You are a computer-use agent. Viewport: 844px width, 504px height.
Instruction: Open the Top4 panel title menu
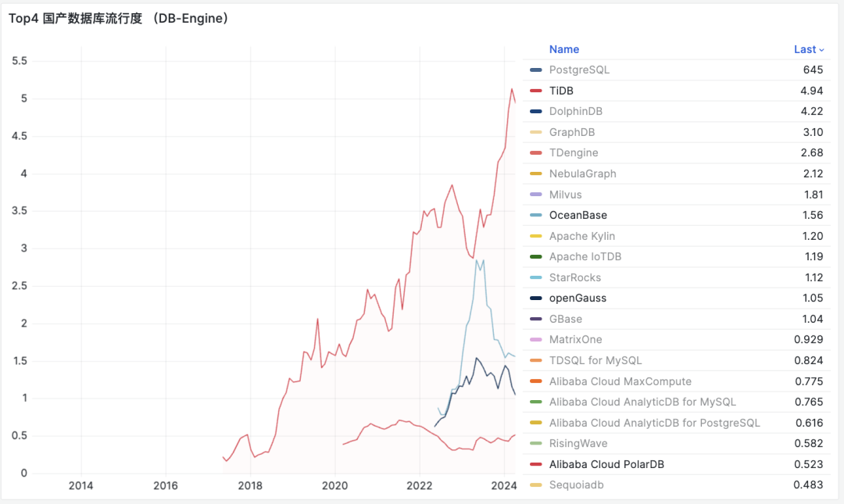[118, 19]
